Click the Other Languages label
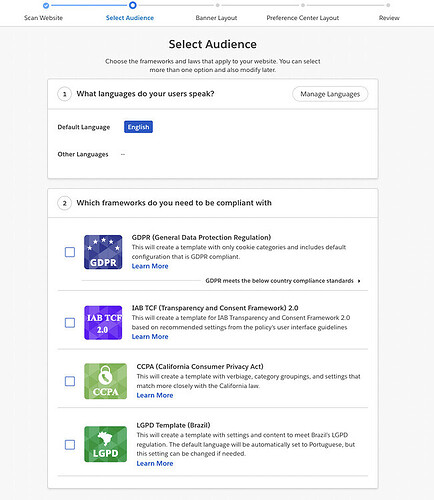Image resolution: width=434 pixels, height=500 pixels. (x=83, y=154)
